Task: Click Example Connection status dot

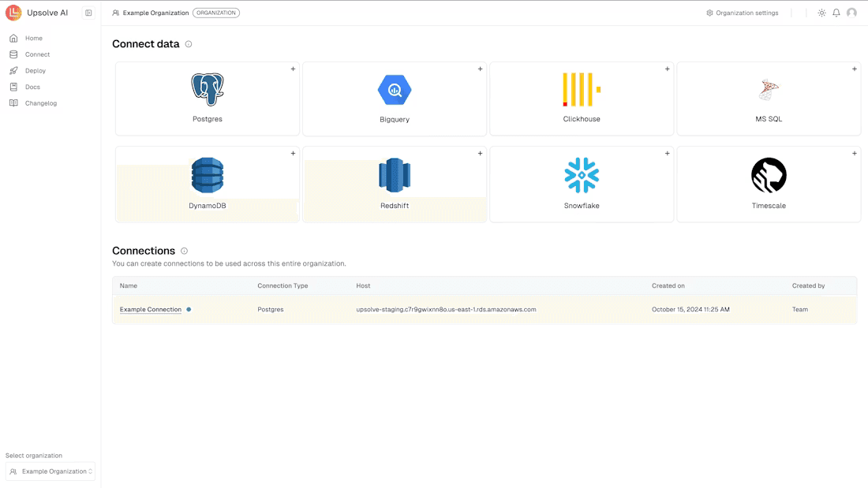Action: [189, 309]
